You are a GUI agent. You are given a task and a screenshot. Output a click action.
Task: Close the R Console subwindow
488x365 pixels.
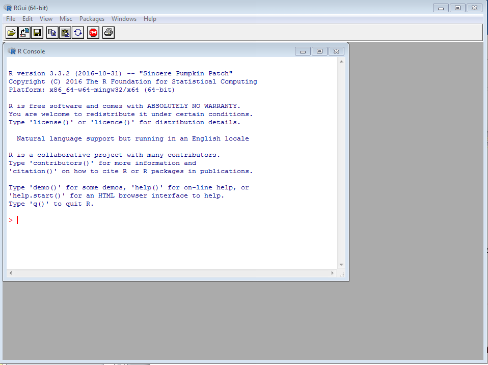[336, 51]
